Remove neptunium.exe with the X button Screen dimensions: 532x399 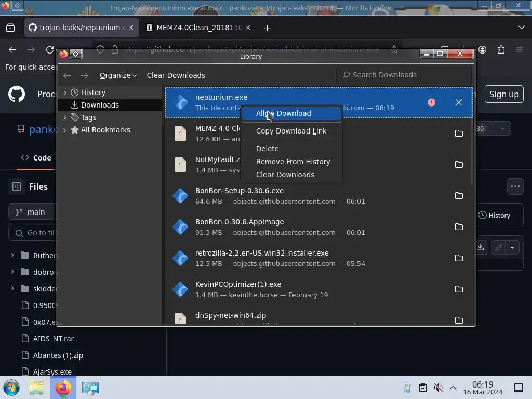[458, 102]
